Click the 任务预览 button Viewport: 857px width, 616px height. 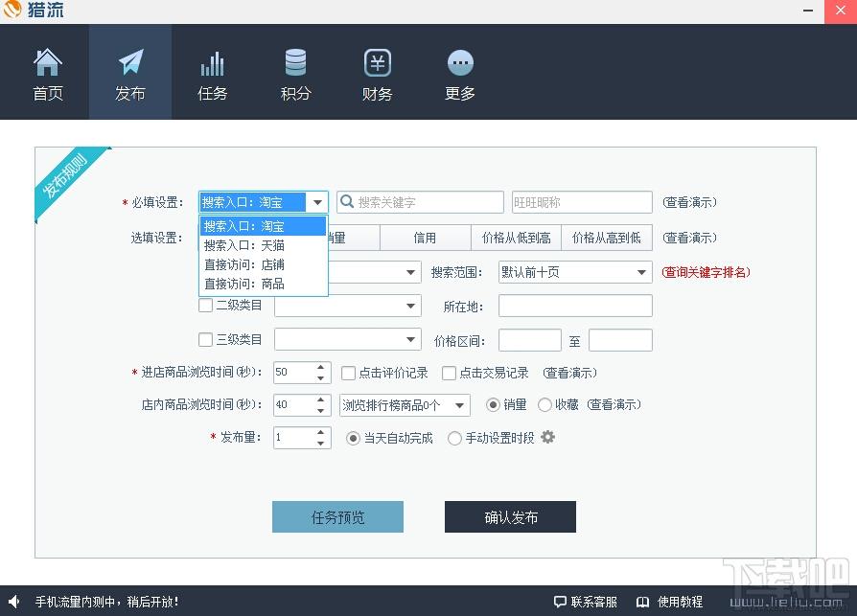tap(337, 516)
